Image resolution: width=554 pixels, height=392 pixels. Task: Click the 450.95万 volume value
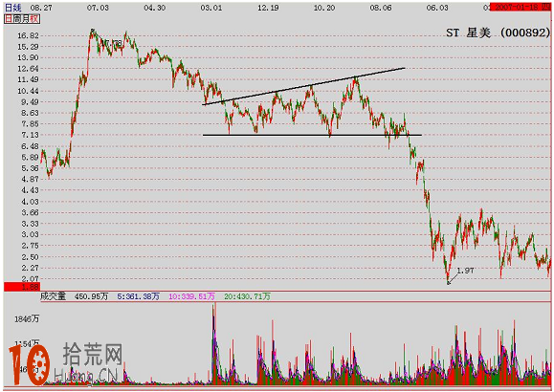91,296
